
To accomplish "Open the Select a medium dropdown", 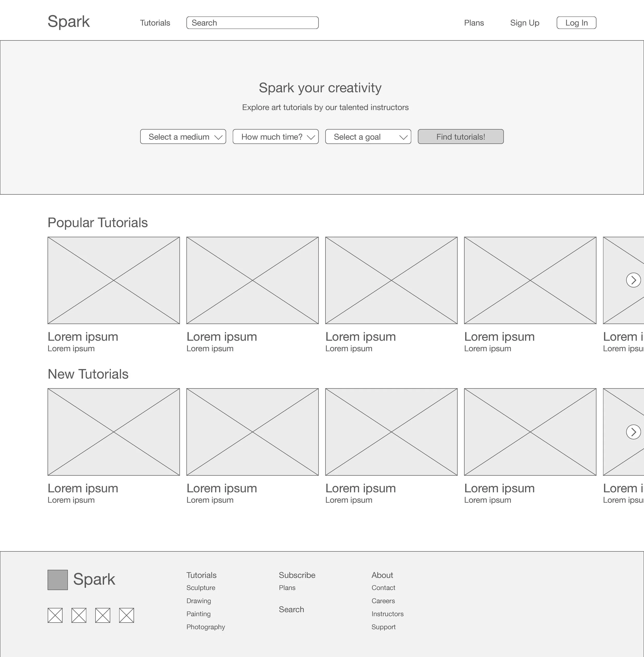I will (183, 136).
